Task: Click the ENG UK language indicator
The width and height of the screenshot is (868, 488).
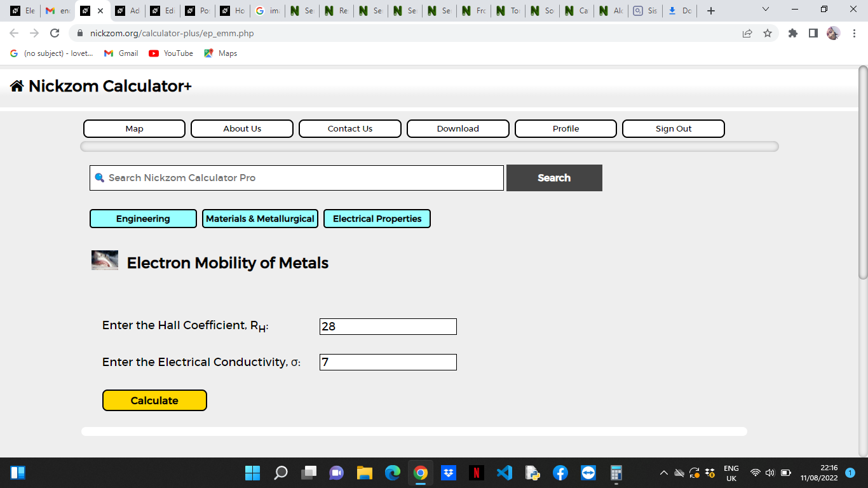Action: tap(731, 473)
